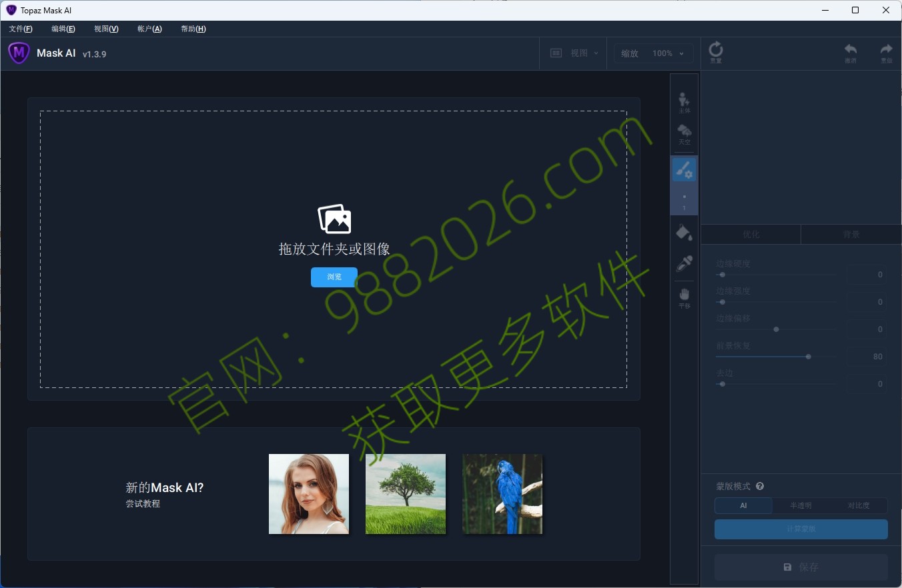Click the 边缘硬度 value field
This screenshot has height=588, width=902.
[867, 275]
